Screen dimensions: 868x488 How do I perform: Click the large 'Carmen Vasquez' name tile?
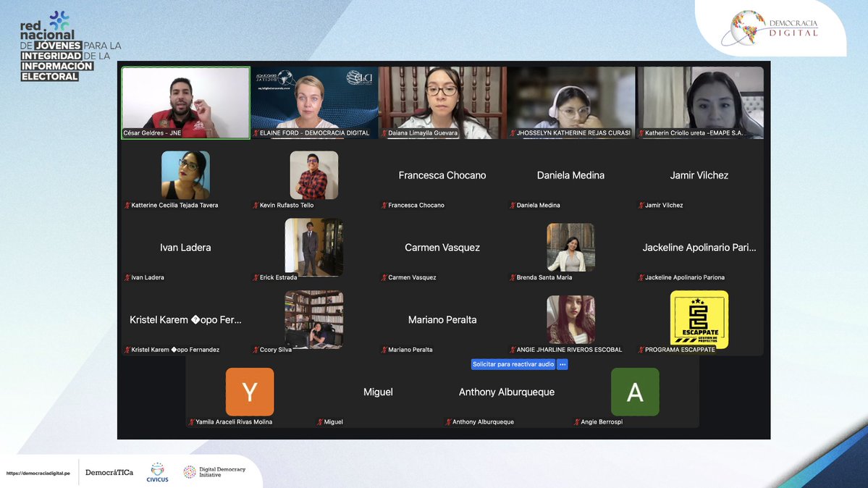click(x=442, y=248)
